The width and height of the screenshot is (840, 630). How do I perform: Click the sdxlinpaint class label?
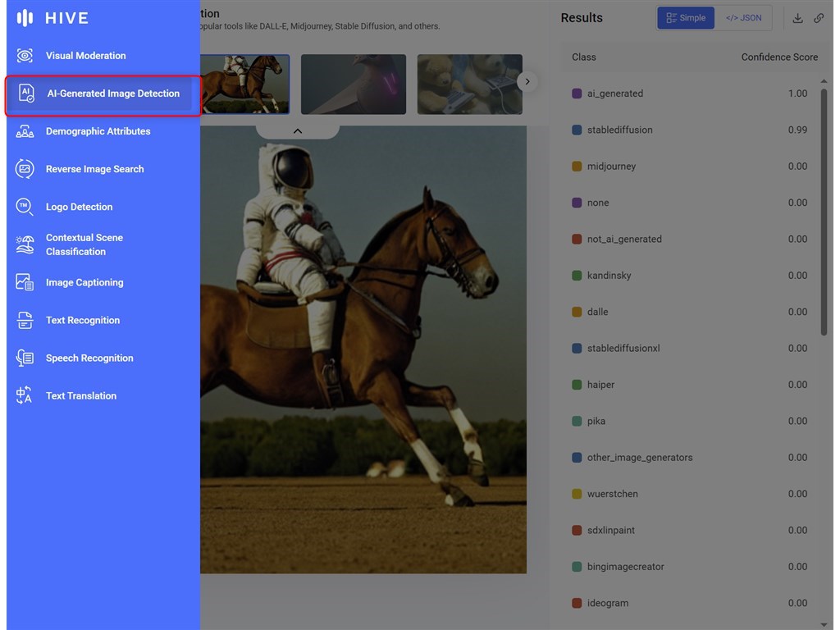tap(610, 531)
